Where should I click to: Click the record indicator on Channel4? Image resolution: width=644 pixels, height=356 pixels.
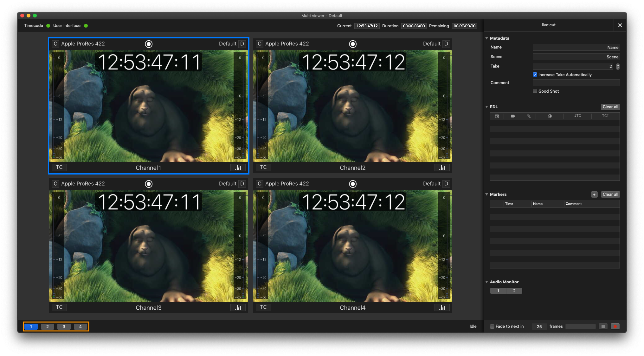coord(353,184)
